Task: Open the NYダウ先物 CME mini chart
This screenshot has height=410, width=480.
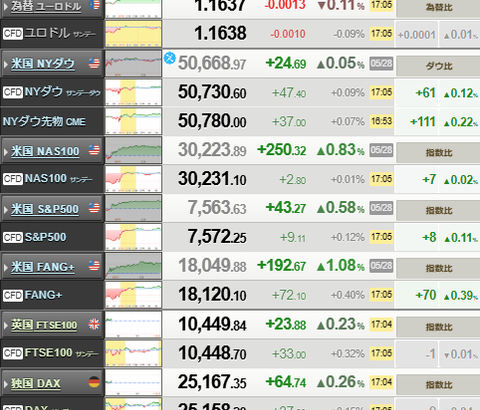Action: point(133,121)
